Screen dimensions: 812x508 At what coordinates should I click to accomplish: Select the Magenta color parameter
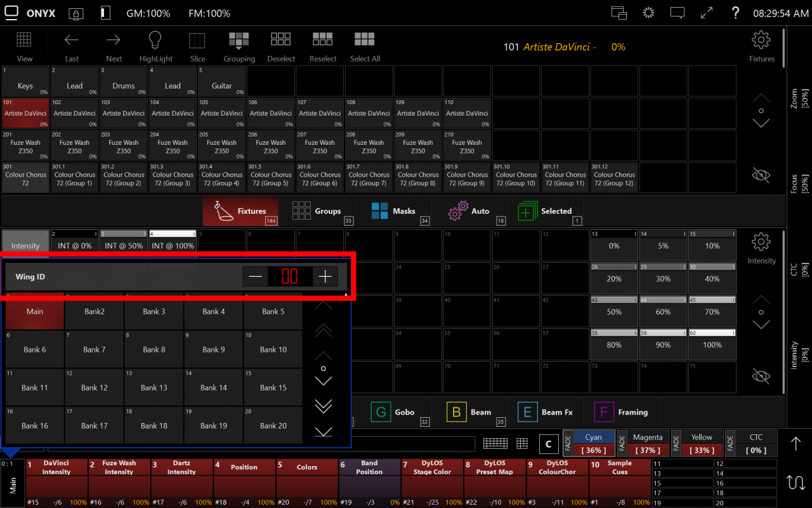(x=648, y=443)
